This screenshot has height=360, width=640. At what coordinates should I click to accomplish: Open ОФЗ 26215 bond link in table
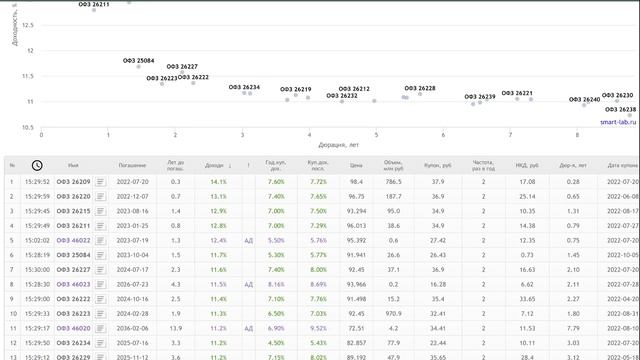(73, 211)
